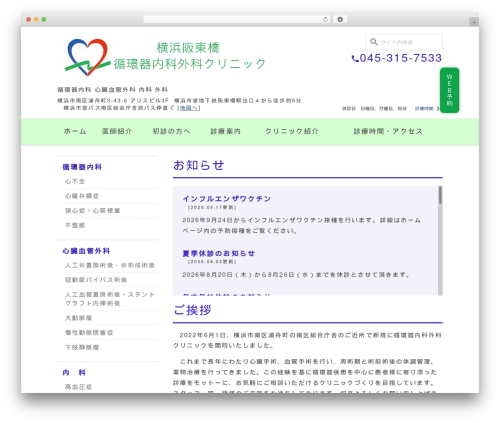Click clinic title 横浜阪東橋 循環器内科外科クリニック

point(189,56)
